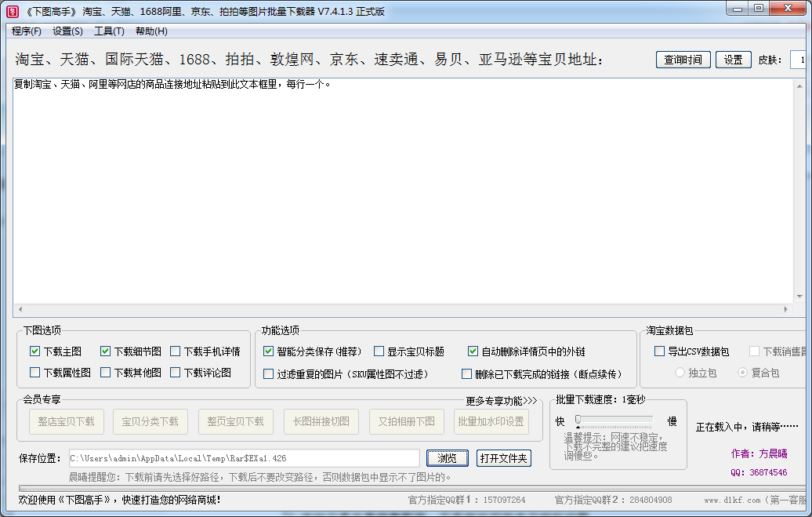Click the 整页宝贝下载 button
This screenshot has width=812, height=517.
pyautogui.click(x=236, y=421)
